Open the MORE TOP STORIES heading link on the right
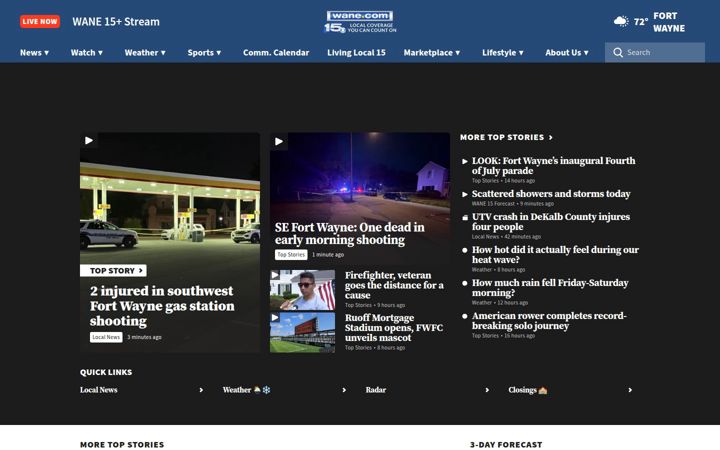Image resolution: width=720 pixels, height=450 pixels. pyautogui.click(x=502, y=137)
